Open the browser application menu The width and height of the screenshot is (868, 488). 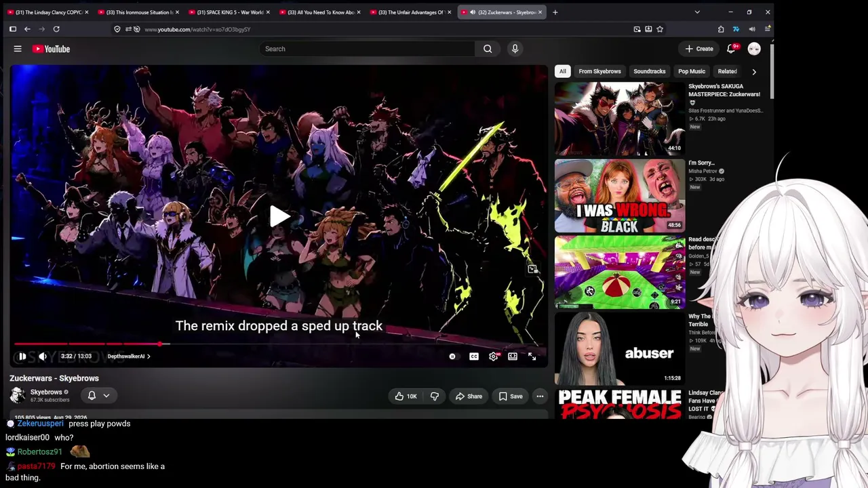768,29
